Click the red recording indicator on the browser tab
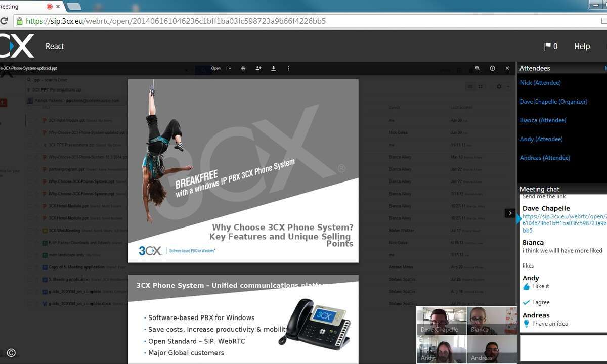Viewport: 607px width, 364px height. pyautogui.click(x=50, y=7)
